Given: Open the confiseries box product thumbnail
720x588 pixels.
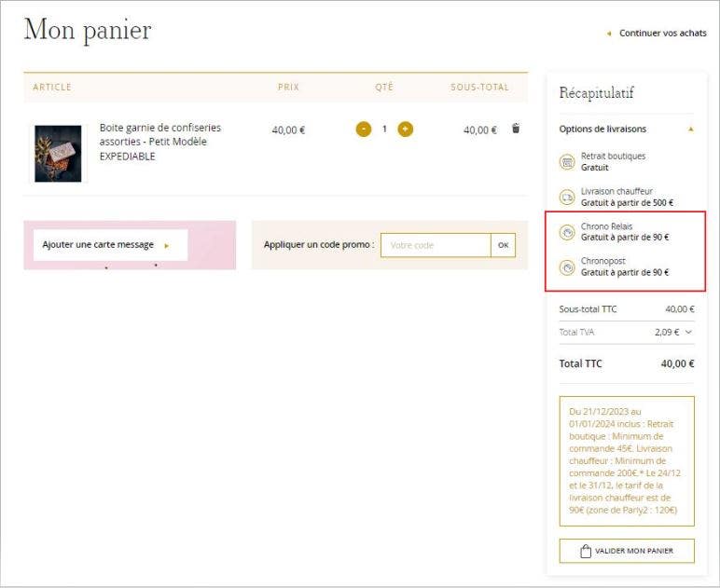Looking at the screenshot, I should pyautogui.click(x=58, y=154).
